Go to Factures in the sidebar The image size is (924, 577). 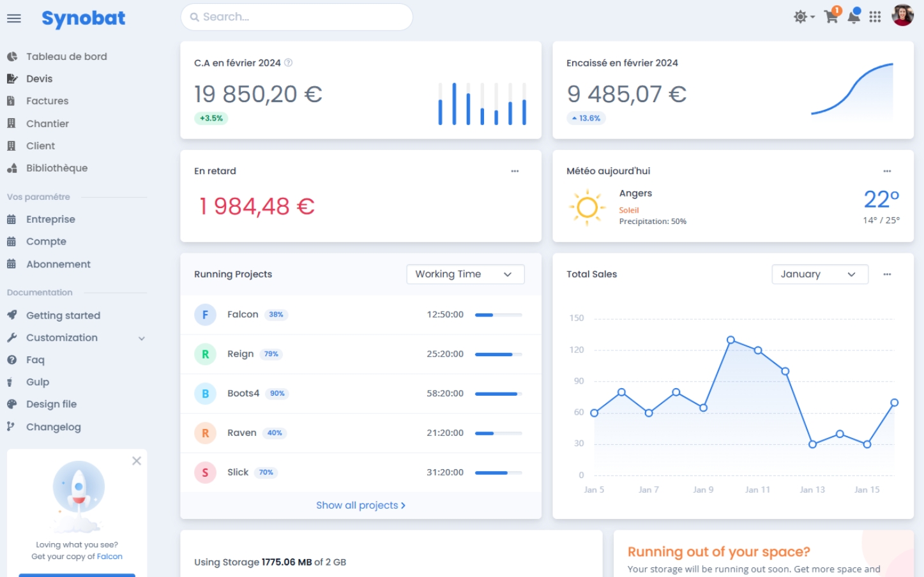(x=47, y=101)
